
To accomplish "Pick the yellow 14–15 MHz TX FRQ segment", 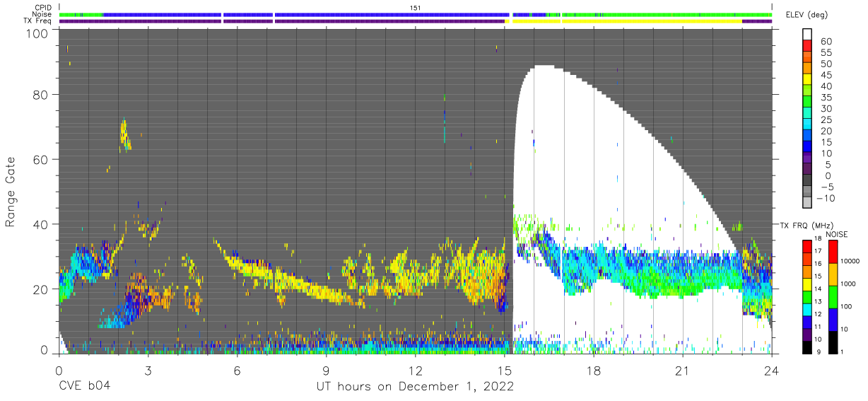I will (807, 283).
